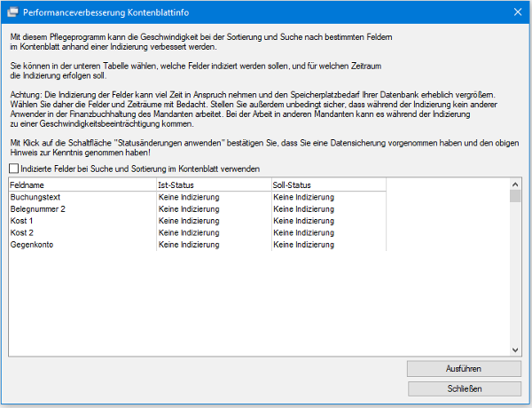Click Soll-Status cell of Buchungstext
This screenshot has width=532, height=408.
coord(329,197)
